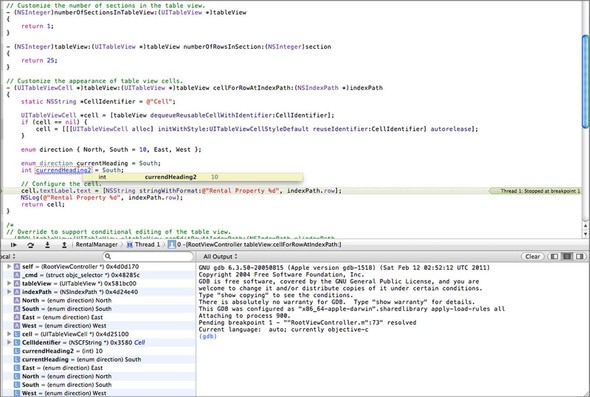
Task: Click currendHeading2 variable in the code
Action: click(x=63, y=170)
